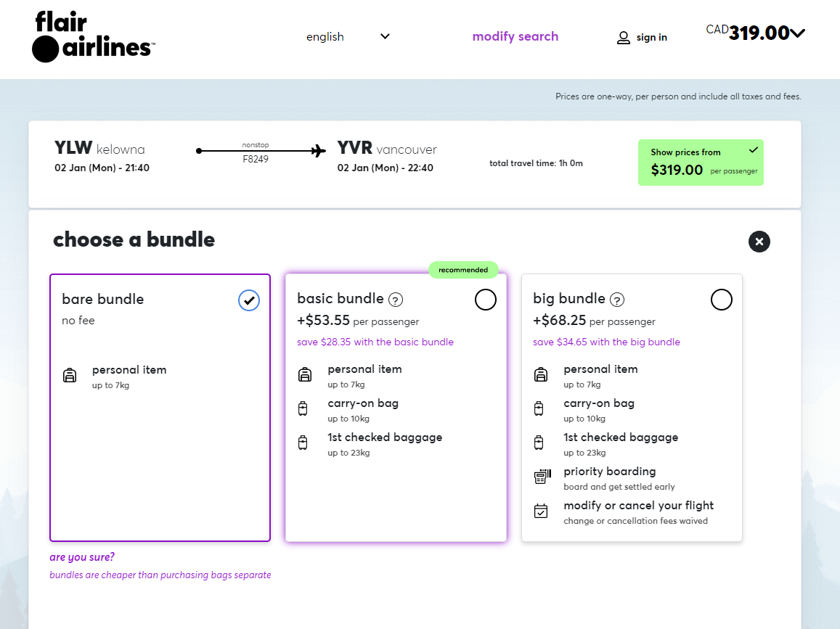Open basic bundle help question mark
840x629 pixels.
[396, 300]
